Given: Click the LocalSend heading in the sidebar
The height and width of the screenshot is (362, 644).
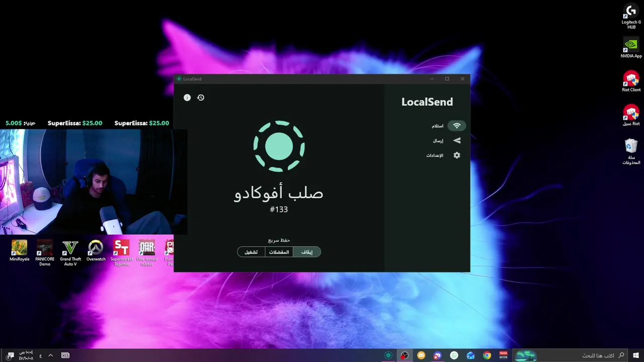Looking at the screenshot, I should click(427, 102).
